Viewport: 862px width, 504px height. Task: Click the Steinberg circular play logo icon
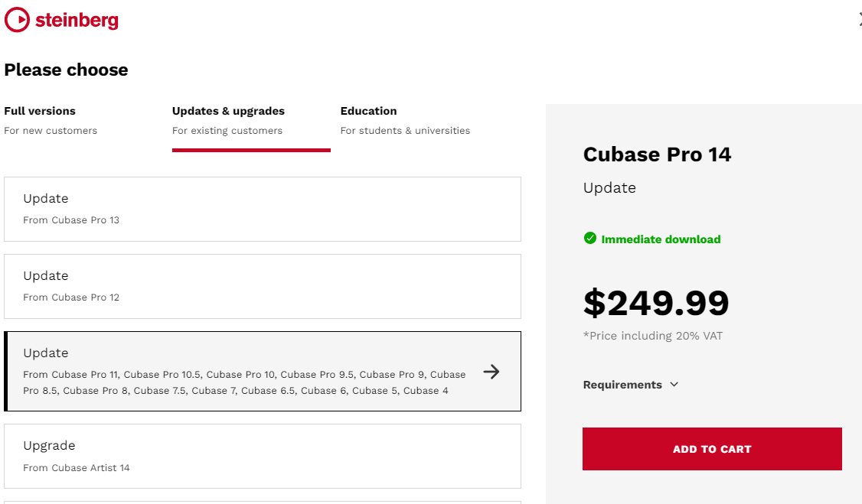point(17,20)
